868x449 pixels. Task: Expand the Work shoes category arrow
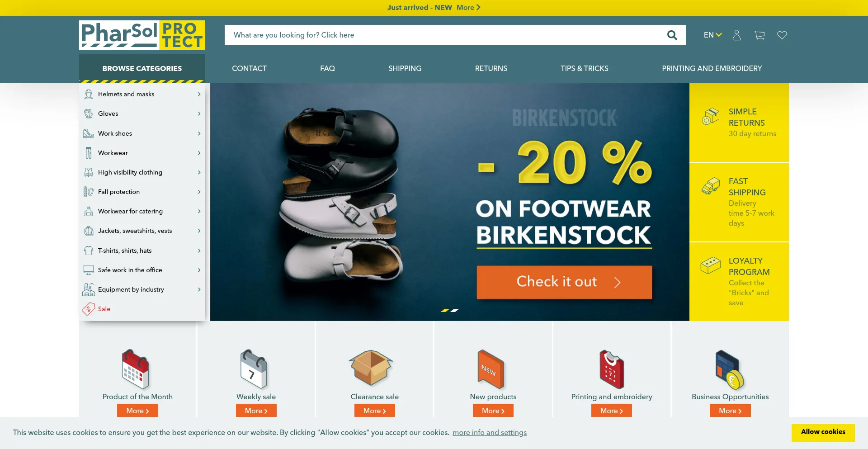pos(199,133)
